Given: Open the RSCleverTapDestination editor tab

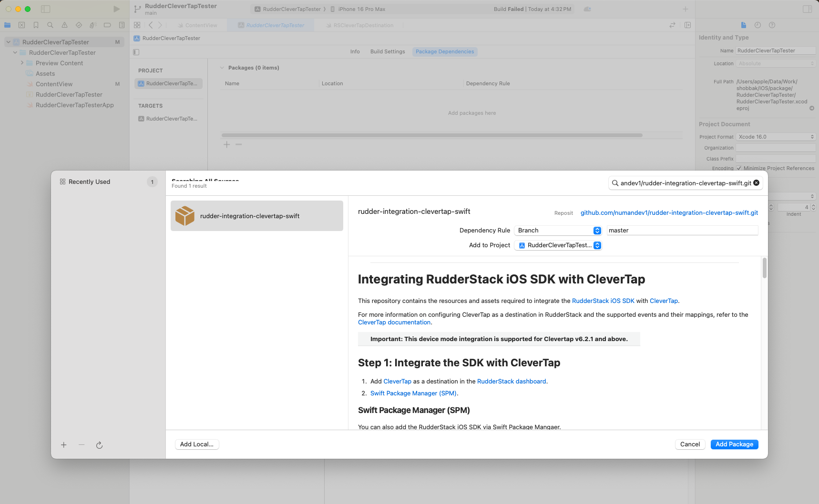Looking at the screenshot, I should pos(360,25).
